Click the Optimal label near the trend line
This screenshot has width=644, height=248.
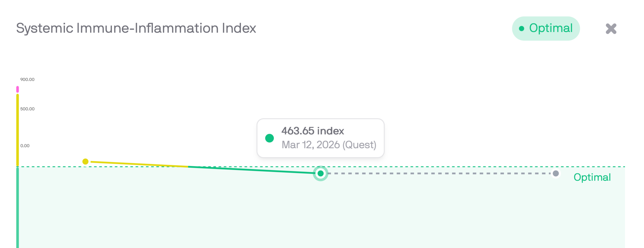pos(592,178)
